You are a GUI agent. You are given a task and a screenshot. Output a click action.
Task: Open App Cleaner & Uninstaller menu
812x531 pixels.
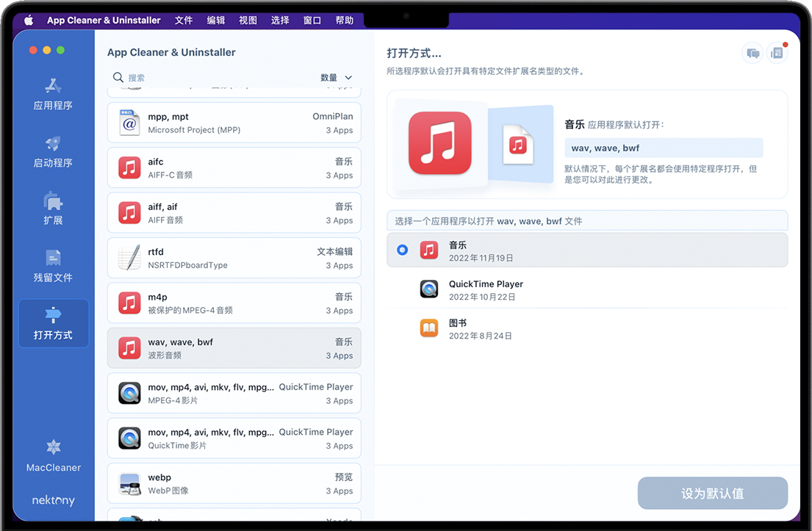pos(104,20)
